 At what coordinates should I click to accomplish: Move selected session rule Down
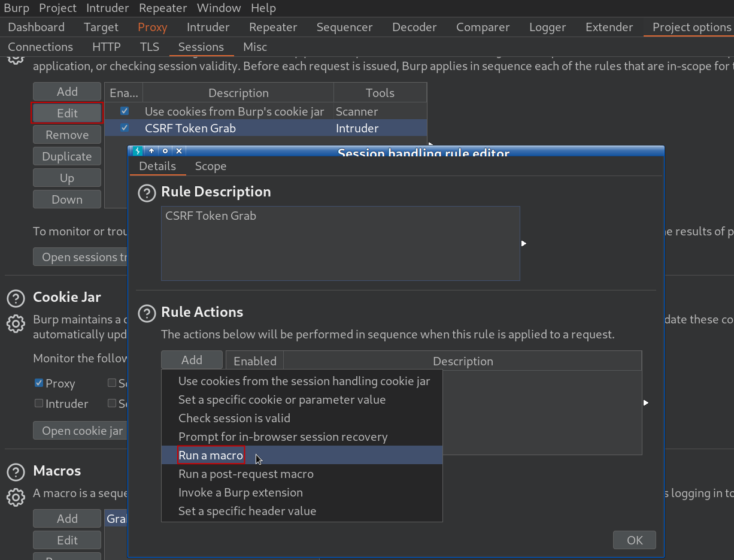(x=67, y=199)
